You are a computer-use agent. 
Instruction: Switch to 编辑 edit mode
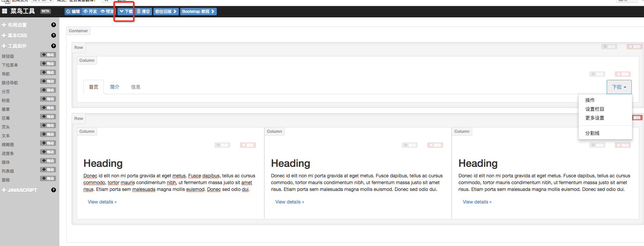[x=73, y=12]
